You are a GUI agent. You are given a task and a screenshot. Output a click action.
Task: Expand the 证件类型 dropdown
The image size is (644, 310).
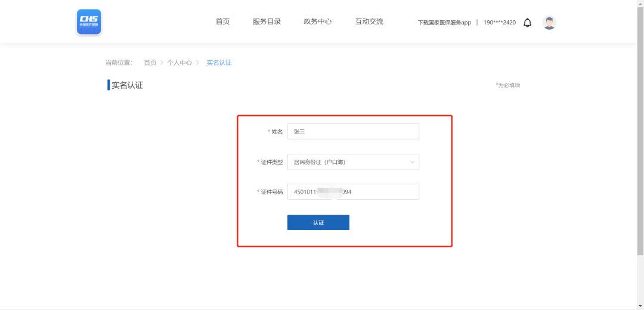353,162
